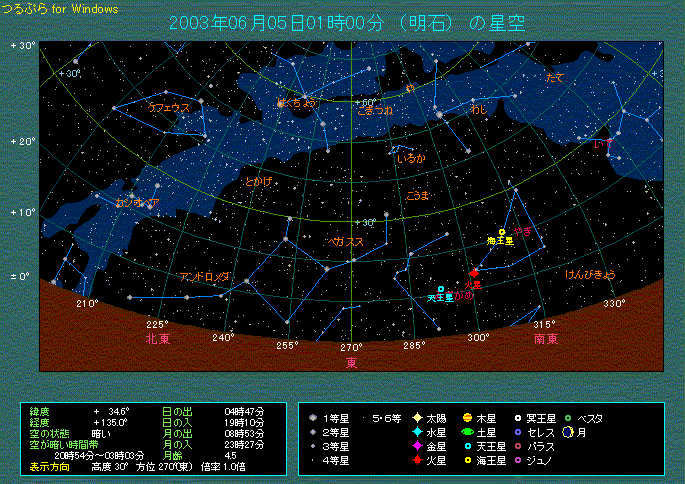Click the Southeast (南東) direction label
The height and width of the screenshot is (484, 685).
pos(545,339)
